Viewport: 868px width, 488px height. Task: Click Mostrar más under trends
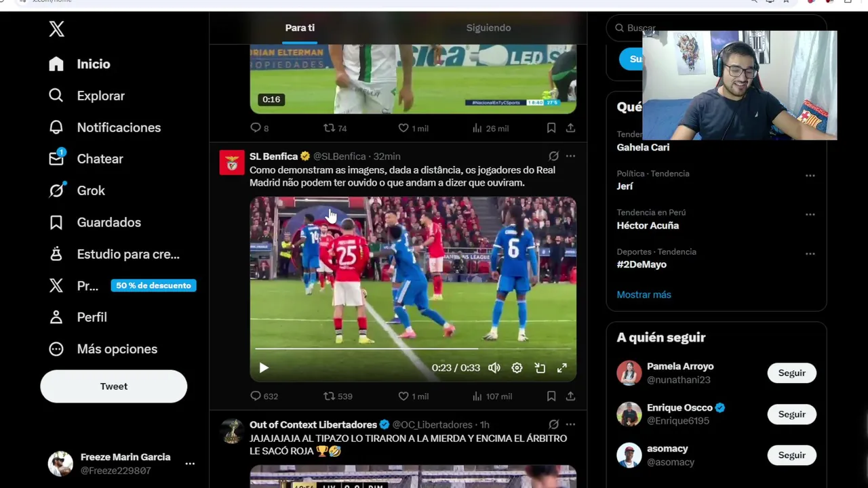[644, 295]
